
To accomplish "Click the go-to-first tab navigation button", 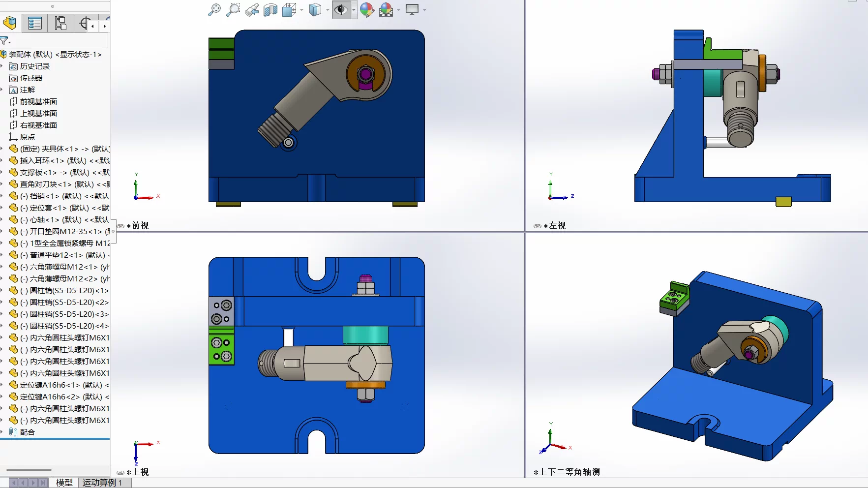I will point(14,483).
